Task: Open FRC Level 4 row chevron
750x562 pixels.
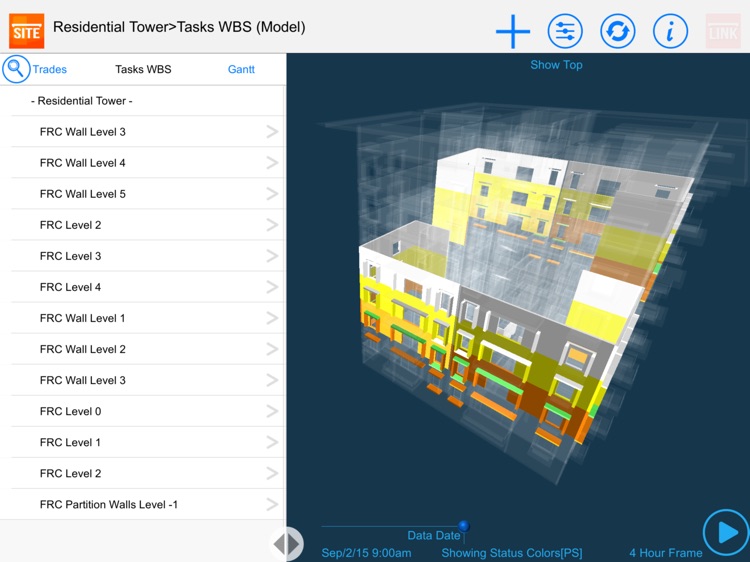Action: (x=272, y=287)
